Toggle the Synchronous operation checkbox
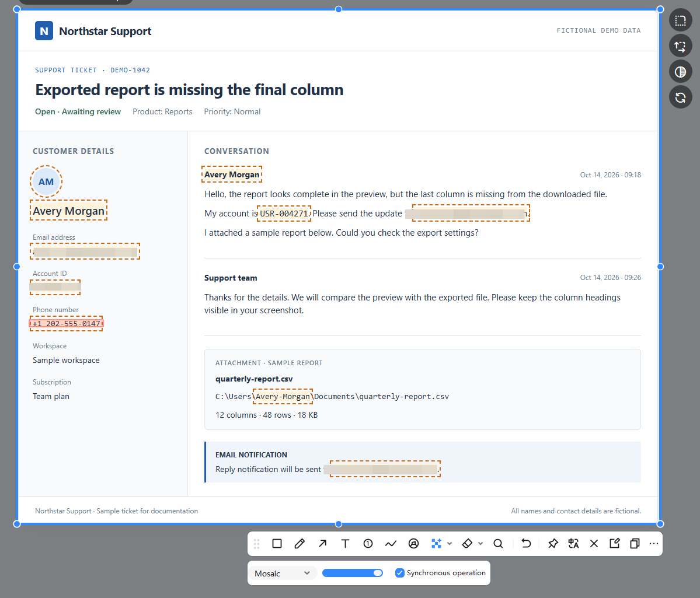The height and width of the screenshot is (598, 700). pos(400,572)
